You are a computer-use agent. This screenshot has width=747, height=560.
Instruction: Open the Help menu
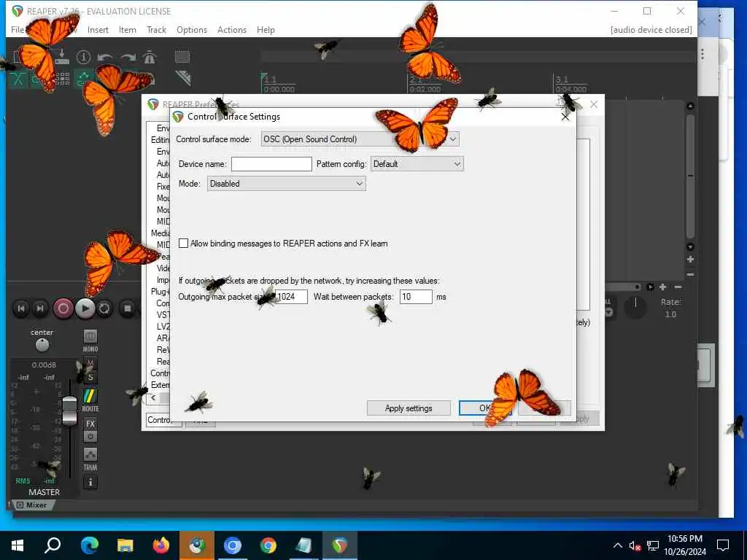click(x=266, y=29)
